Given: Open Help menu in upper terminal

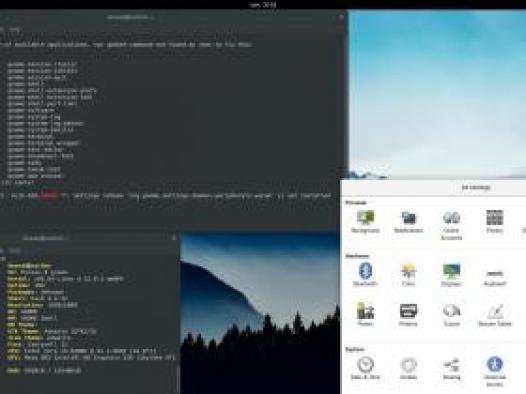Looking at the screenshot, I should pos(14,30).
